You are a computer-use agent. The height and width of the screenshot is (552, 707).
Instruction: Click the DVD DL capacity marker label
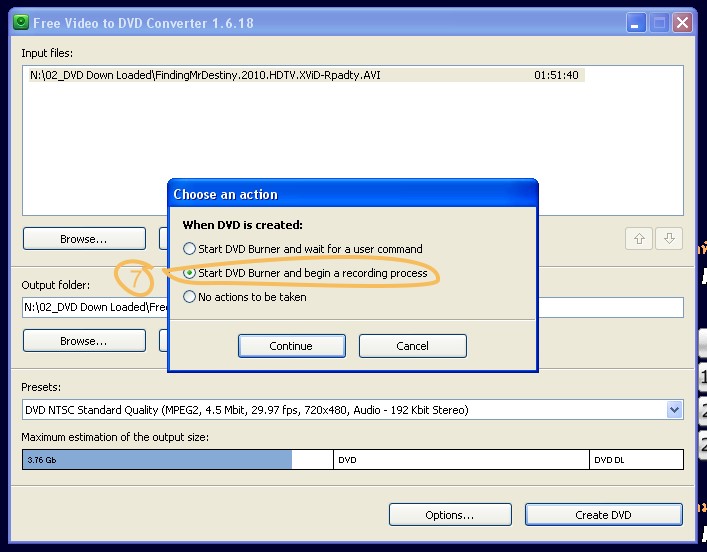click(609, 460)
